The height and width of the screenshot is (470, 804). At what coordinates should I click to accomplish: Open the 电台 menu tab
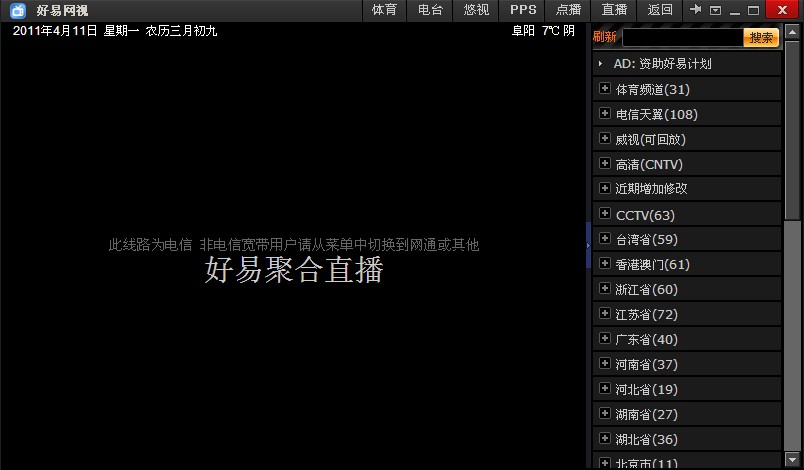(x=430, y=10)
